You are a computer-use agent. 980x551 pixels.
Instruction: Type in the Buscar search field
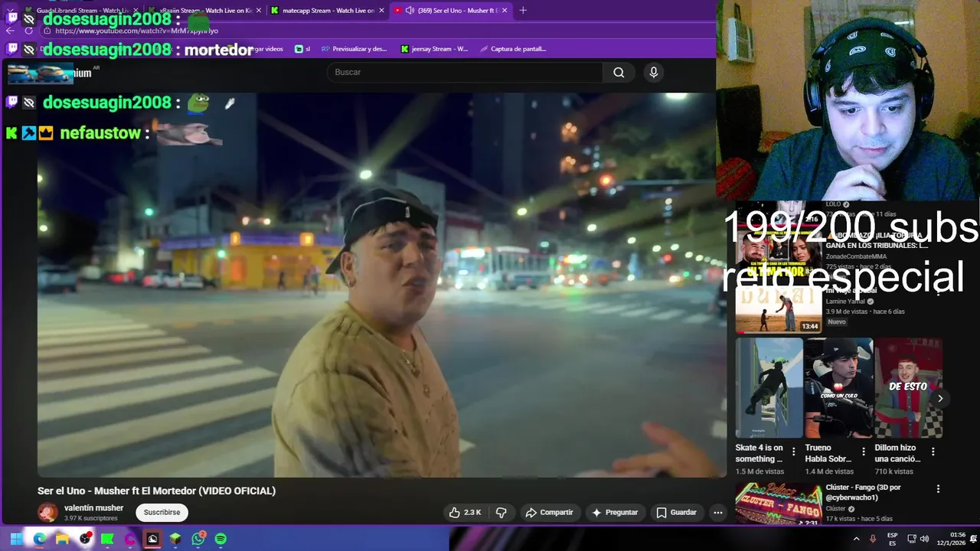pyautogui.click(x=465, y=72)
